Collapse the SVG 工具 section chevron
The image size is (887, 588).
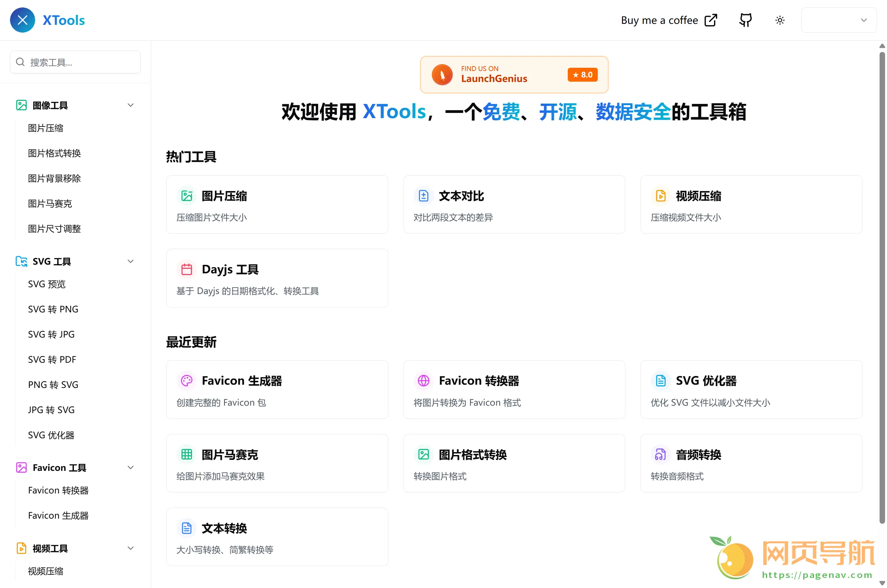pos(130,261)
